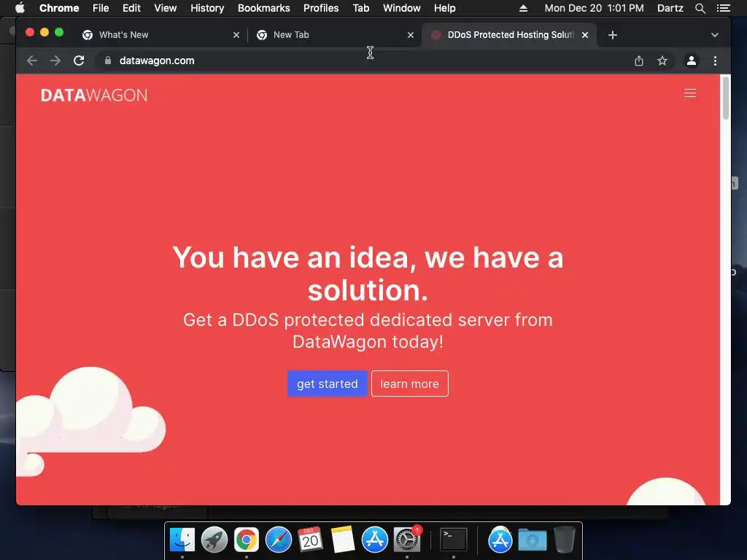
Task: Close the What's New tab
Action: (236, 35)
